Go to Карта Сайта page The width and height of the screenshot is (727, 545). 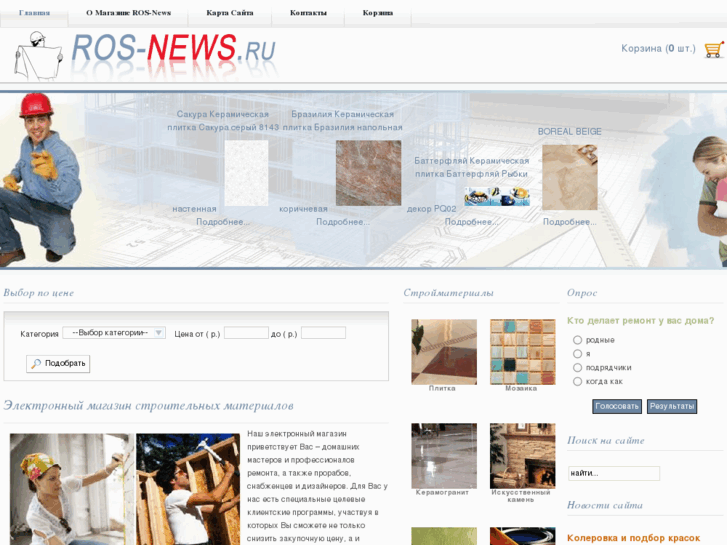click(x=230, y=13)
